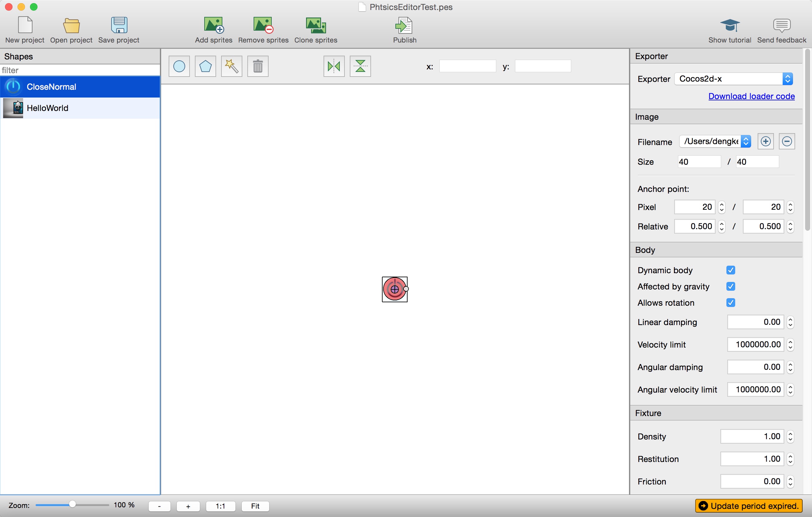Click Add sprites toolbar icon

(x=214, y=25)
